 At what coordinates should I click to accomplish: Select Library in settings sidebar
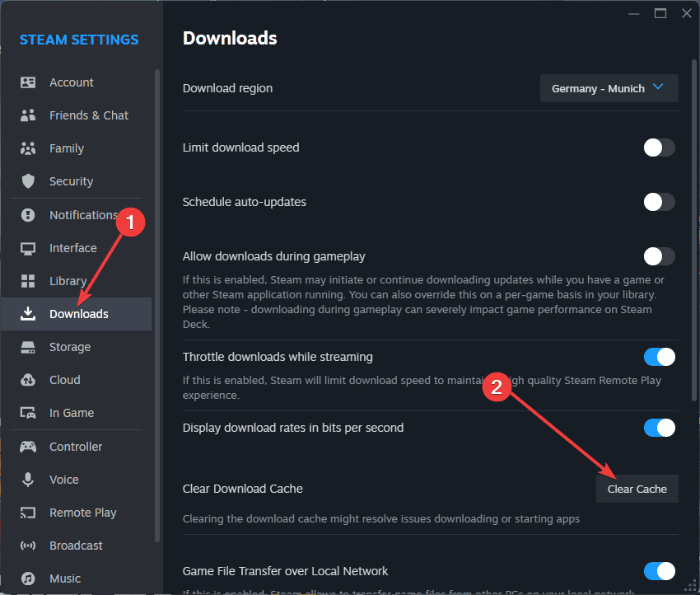(x=77, y=281)
